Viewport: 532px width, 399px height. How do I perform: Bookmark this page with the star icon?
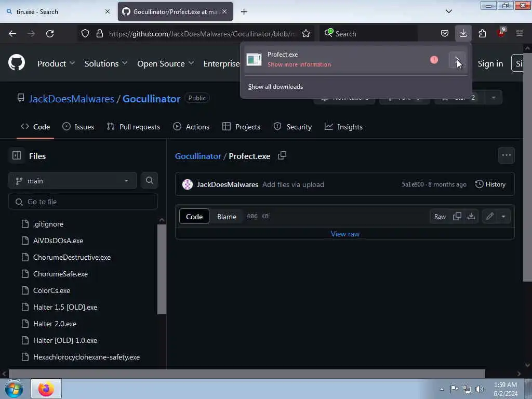(x=306, y=34)
